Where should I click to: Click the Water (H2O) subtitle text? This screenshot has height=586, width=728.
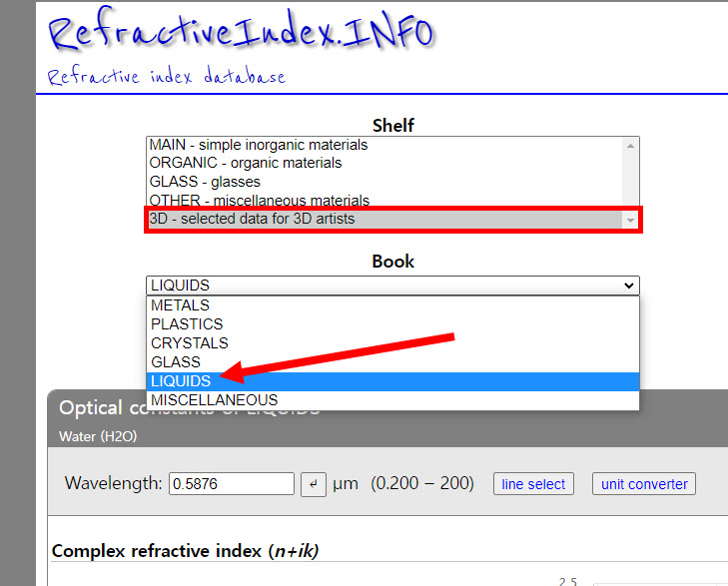click(98, 436)
